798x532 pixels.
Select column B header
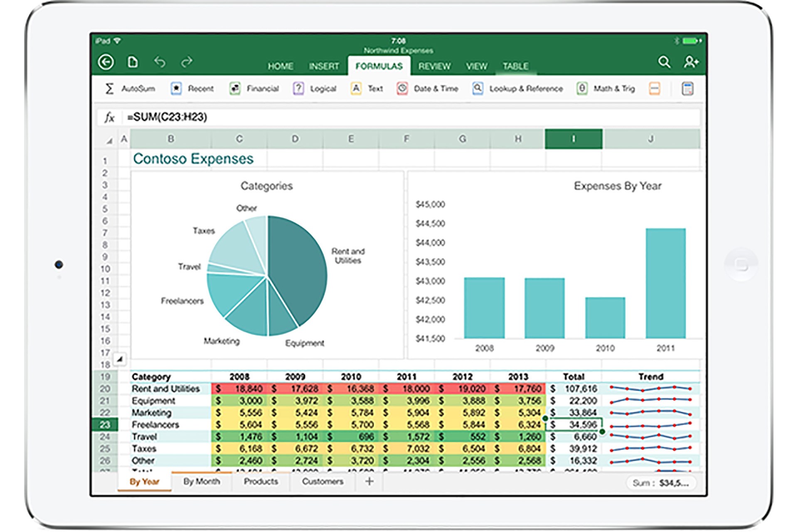coord(171,139)
